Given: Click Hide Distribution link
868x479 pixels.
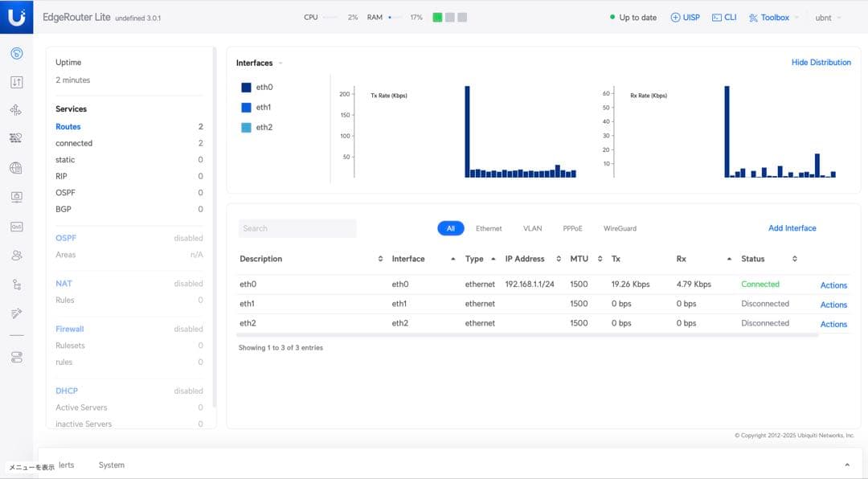Looking at the screenshot, I should pos(821,63).
